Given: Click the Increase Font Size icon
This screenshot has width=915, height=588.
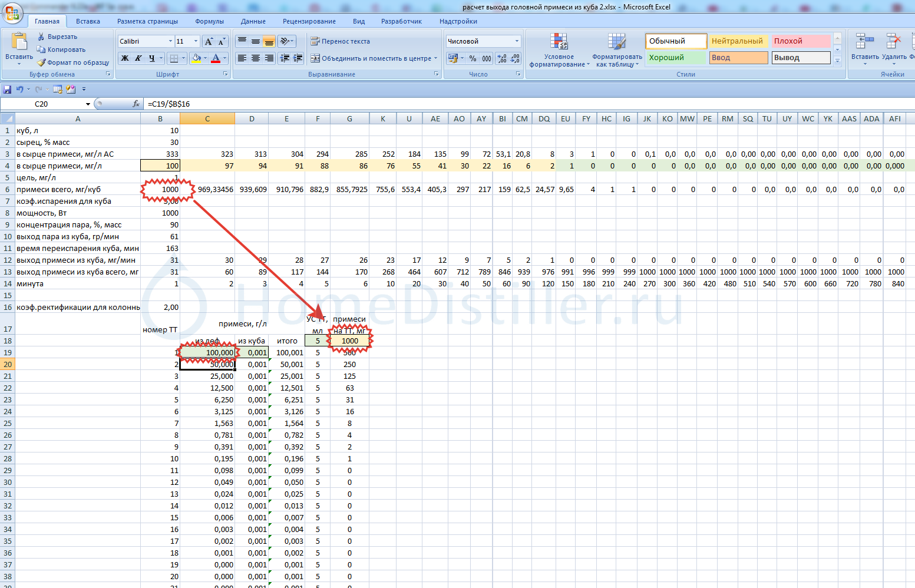Looking at the screenshot, I should (209, 41).
